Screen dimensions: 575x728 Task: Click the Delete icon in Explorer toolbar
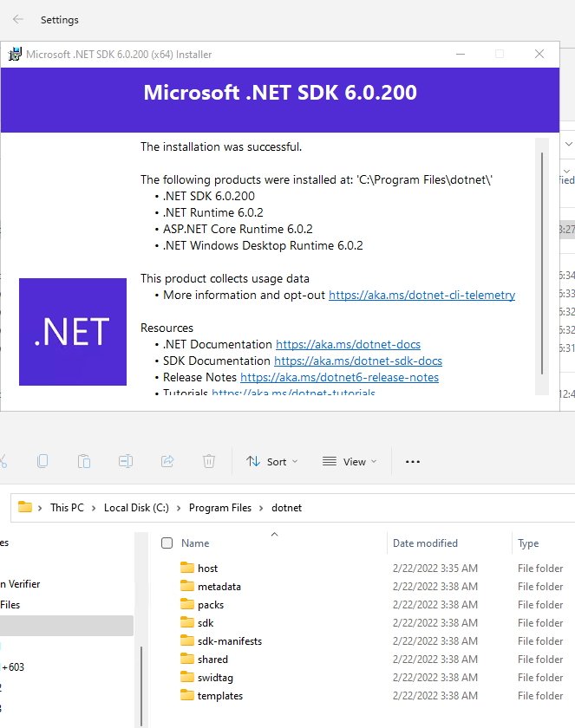click(209, 461)
